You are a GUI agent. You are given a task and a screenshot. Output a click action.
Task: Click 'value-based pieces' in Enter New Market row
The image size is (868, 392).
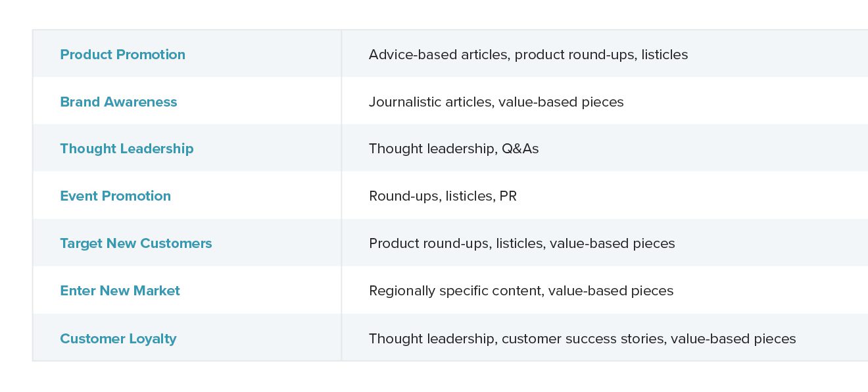[x=611, y=291]
